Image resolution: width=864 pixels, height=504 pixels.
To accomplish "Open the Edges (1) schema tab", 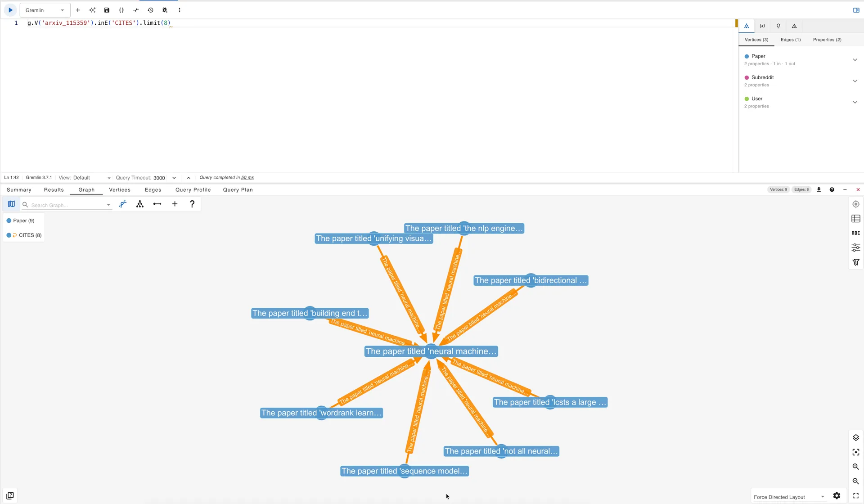I will (791, 40).
